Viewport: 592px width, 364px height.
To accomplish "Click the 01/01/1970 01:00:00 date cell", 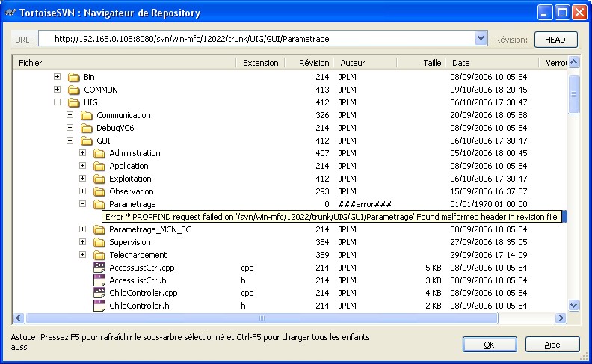I will click(489, 204).
